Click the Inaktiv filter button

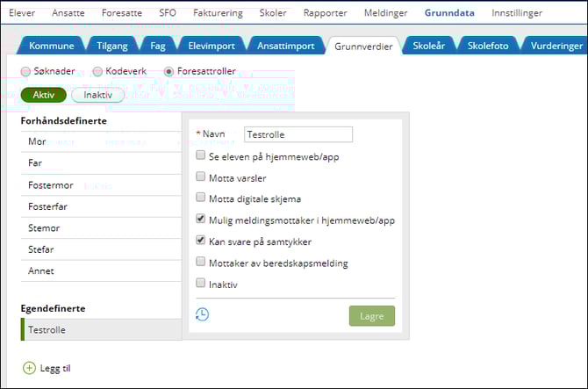(97, 95)
